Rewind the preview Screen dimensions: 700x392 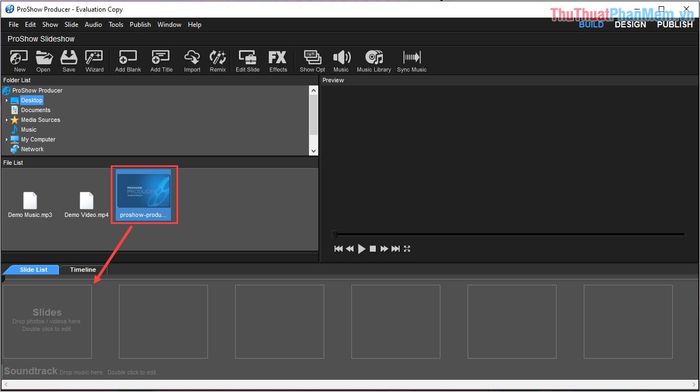point(350,249)
